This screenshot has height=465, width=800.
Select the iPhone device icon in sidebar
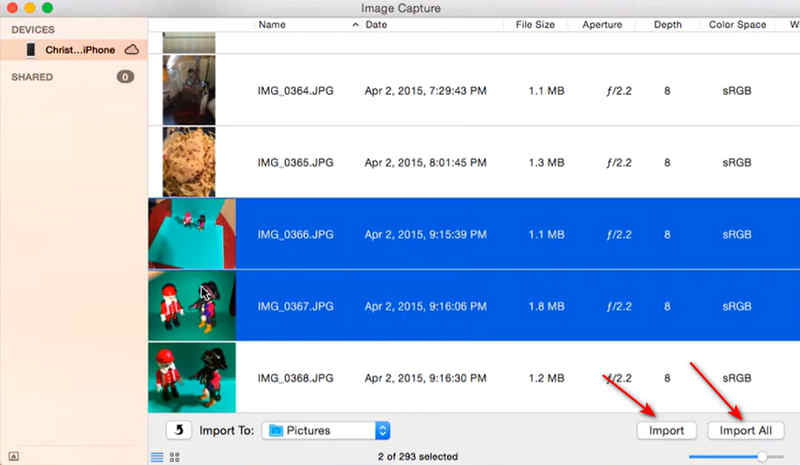pyautogui.click(x=31, y=50)
